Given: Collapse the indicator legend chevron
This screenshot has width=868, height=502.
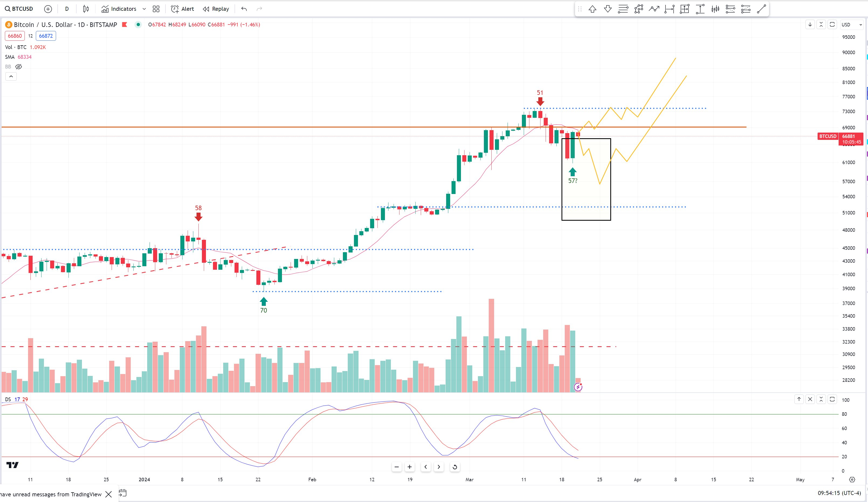Looking at the screenshot, I should 11,77.
